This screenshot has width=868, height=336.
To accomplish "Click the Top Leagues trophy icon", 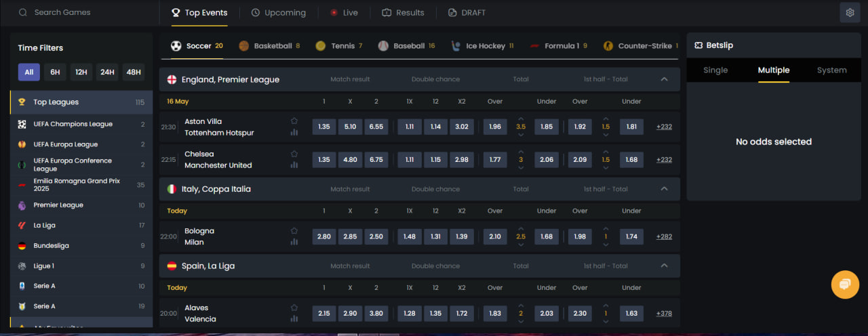I will click(x=22, y=102).
